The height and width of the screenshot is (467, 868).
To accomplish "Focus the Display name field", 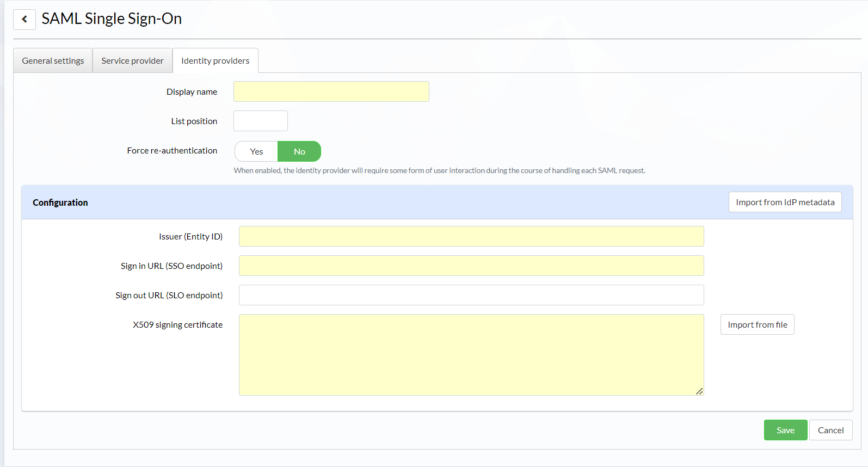I will point(331,91).
